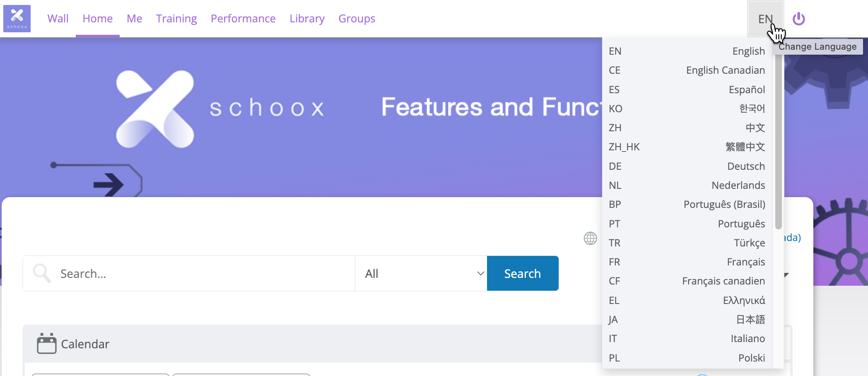Select Italiano language option
Viewport: 868px width, 376px height.
pyautogui.click(x=687, y=338)
